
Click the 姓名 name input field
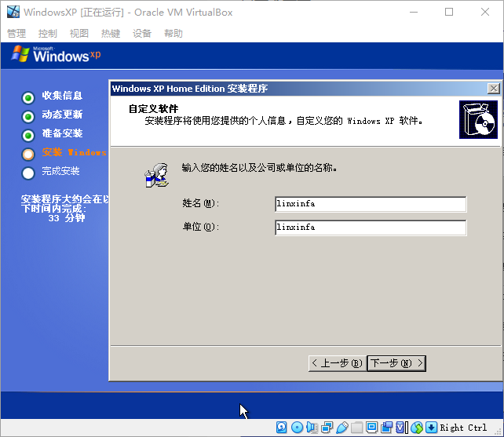[x=371, y=204]
